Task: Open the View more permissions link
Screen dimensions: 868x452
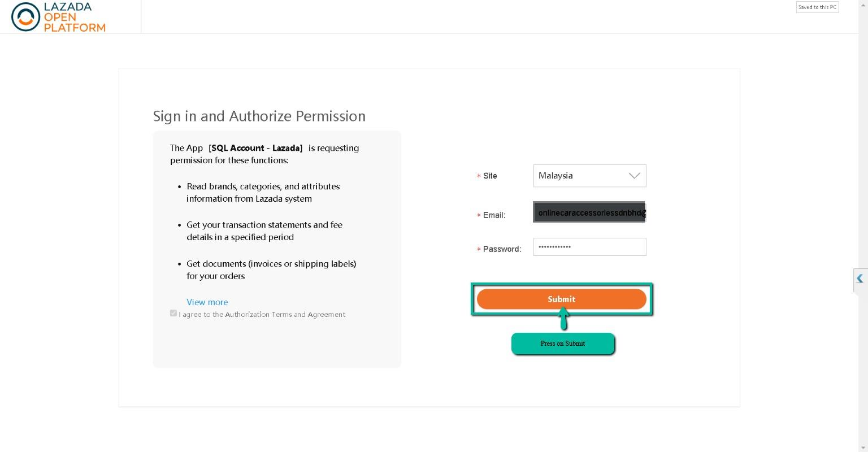Action: point(207,302)
